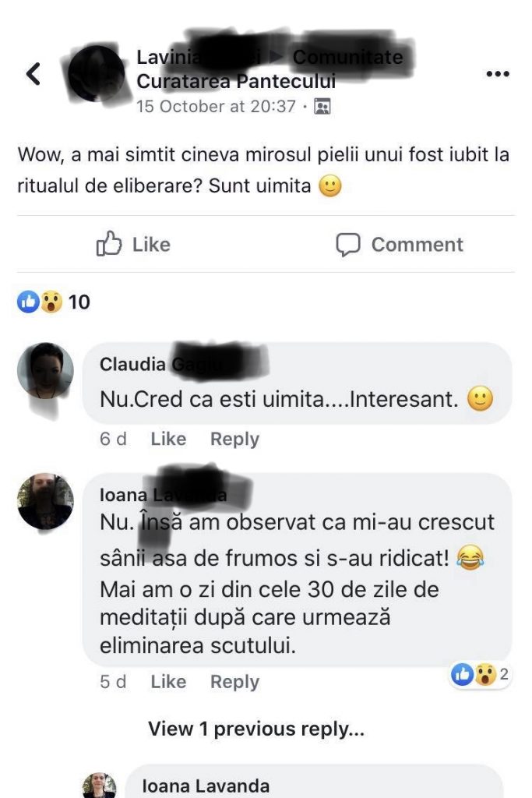Open the post author's profile picture
The image size is (532, 798).
tap(96, 73)
